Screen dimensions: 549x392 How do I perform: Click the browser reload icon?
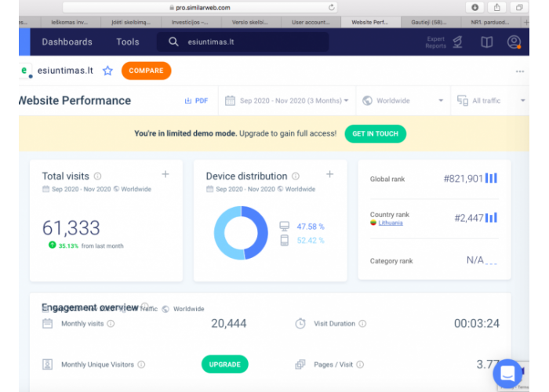pos(331,7)
